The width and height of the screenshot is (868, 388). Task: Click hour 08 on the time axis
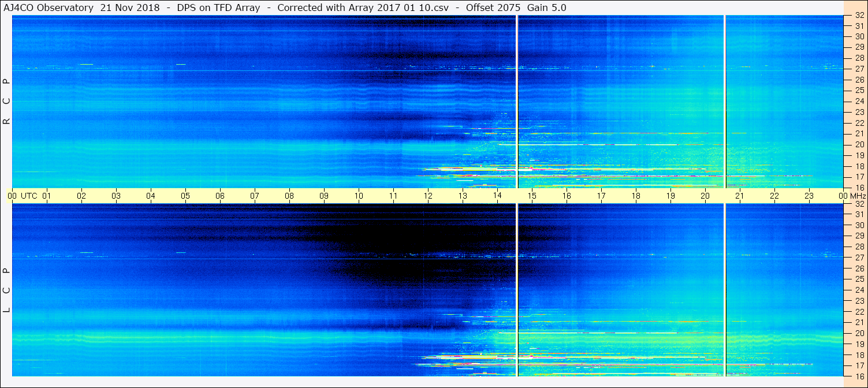click(289, 196)
